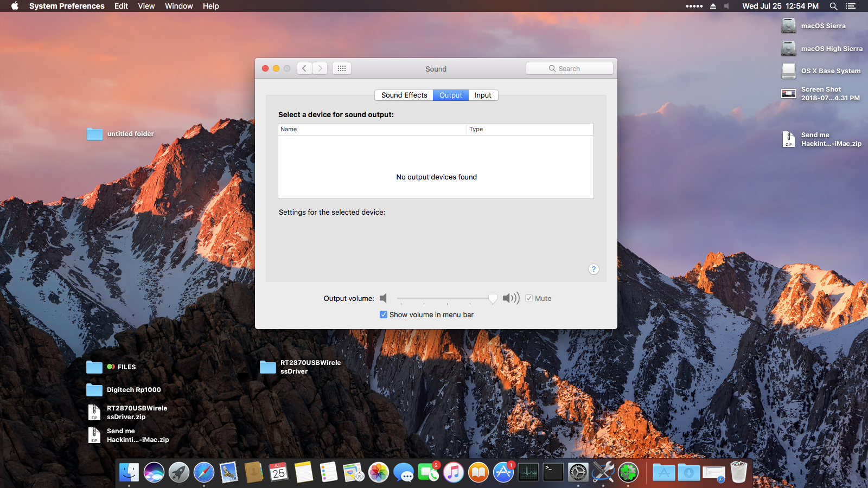Viewport: 868px width, 488px height.
Task: Open the Window menu
Action: 178,6
